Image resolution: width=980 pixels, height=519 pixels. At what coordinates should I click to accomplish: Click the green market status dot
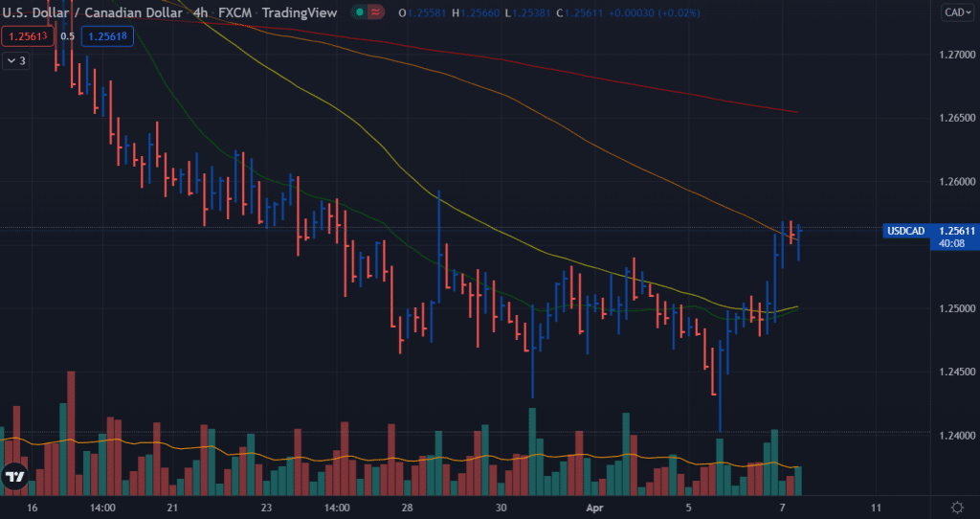(x=359, y=11)
